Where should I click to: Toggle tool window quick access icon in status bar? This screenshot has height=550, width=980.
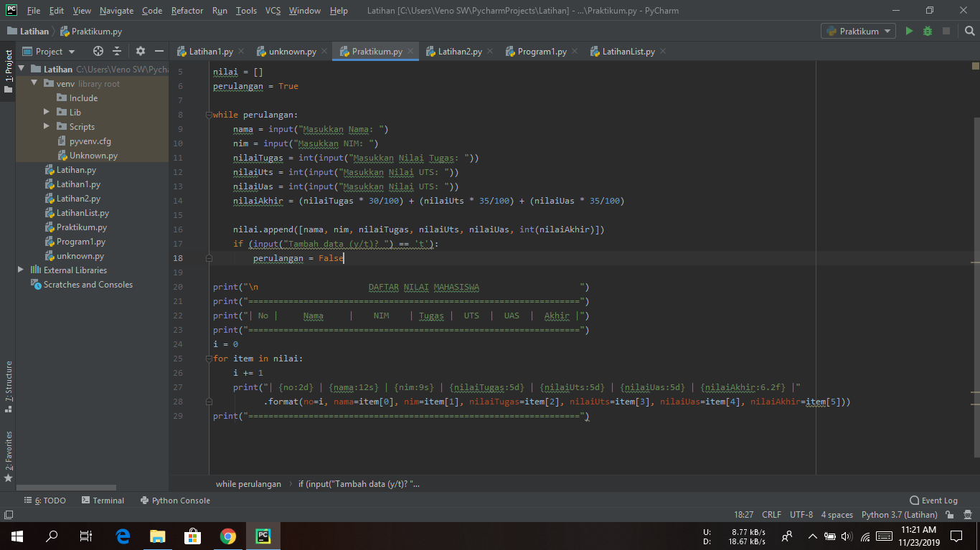(x=8, y=515)
